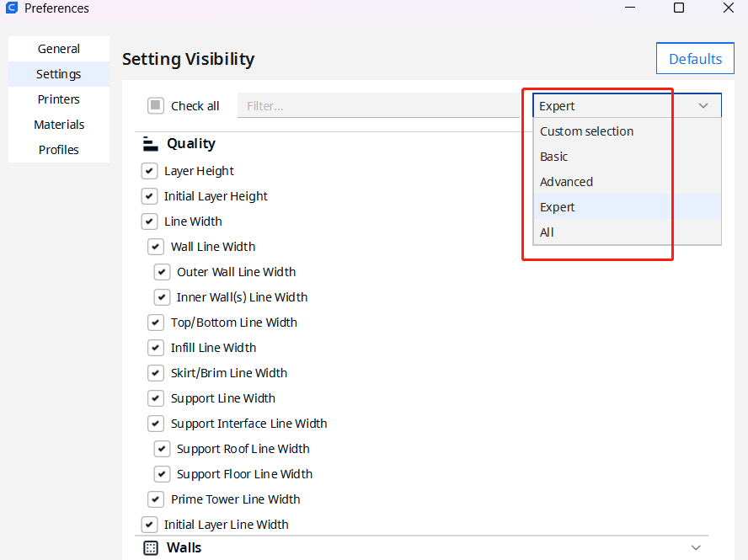Screen dimensions: 748x560
Task: Close the Preferences window
Action: coord(729,8)
